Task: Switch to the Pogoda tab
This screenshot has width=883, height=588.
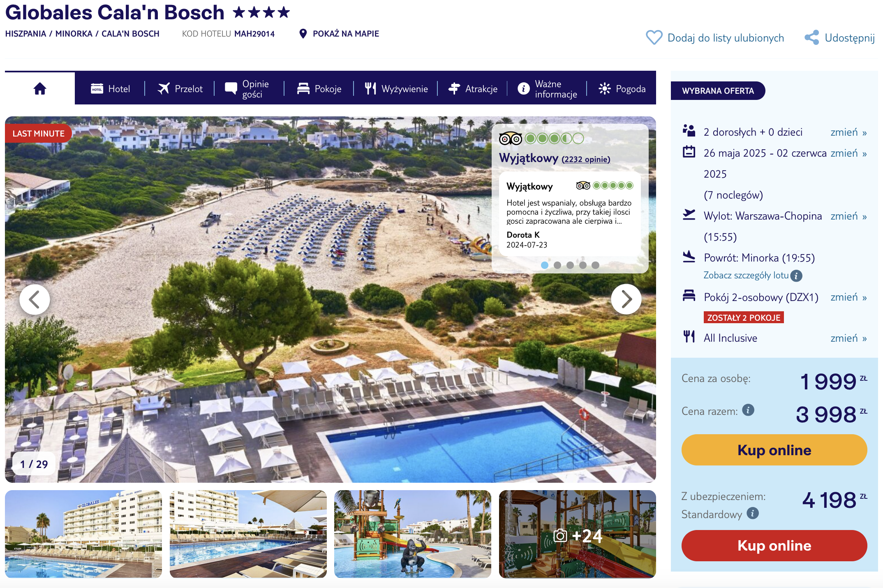Action: [x=622, y=89]
